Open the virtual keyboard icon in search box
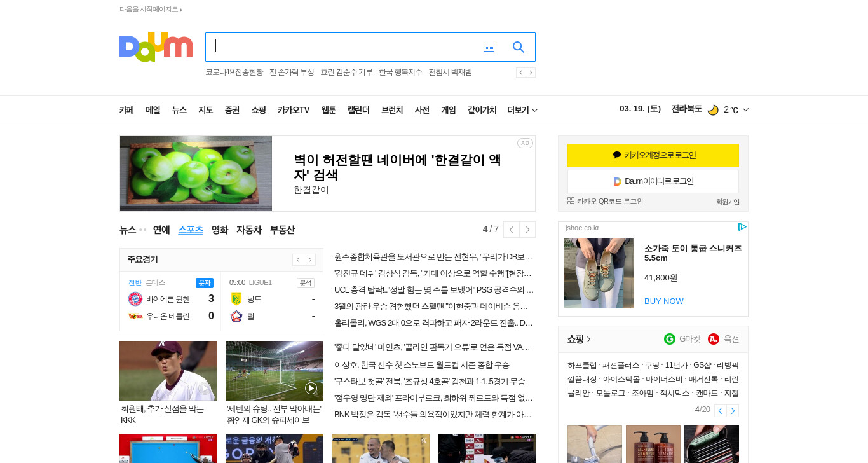 click(489, 48)
